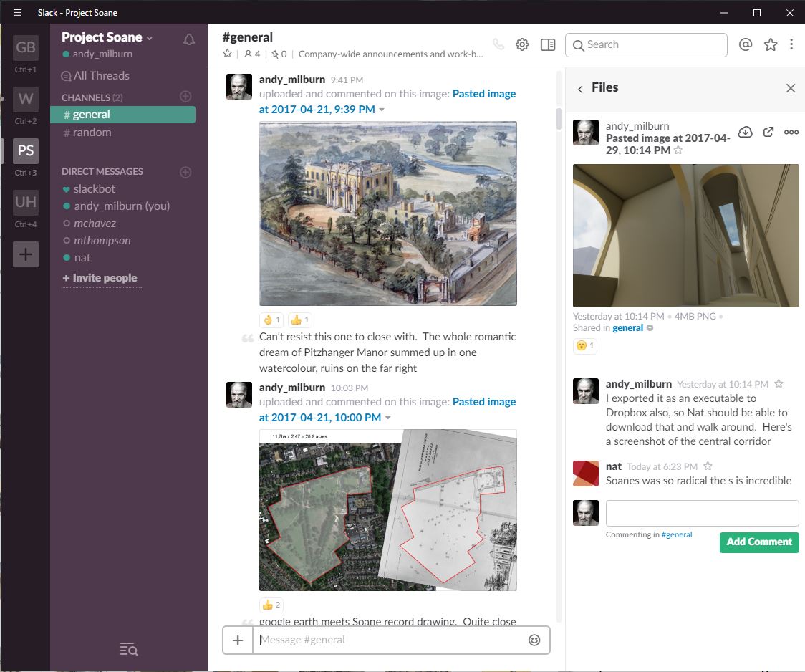This screenshot has height=672, width=805.
Task: Open the quick switcher icon
Action: click(x=128, y=649)
